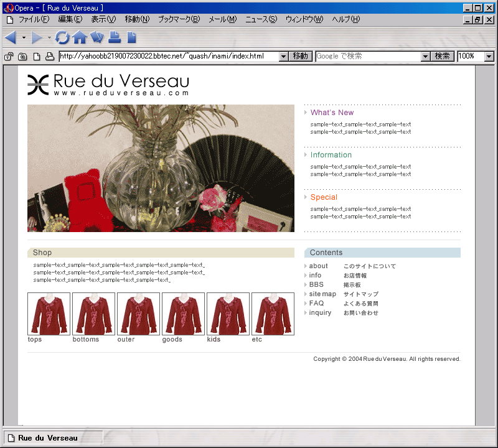The image size is (498, 448).
Task: Open the ヘルプ(H) menu
Action: [346, 20]
